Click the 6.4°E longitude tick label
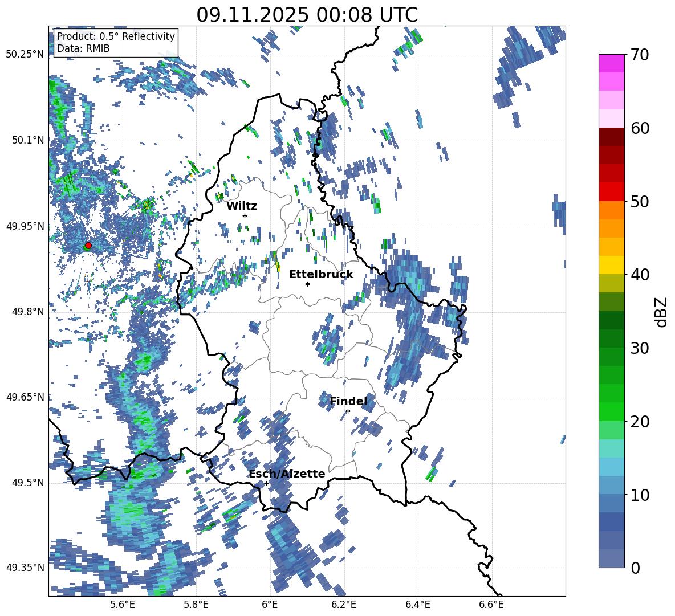 point(417,605)
